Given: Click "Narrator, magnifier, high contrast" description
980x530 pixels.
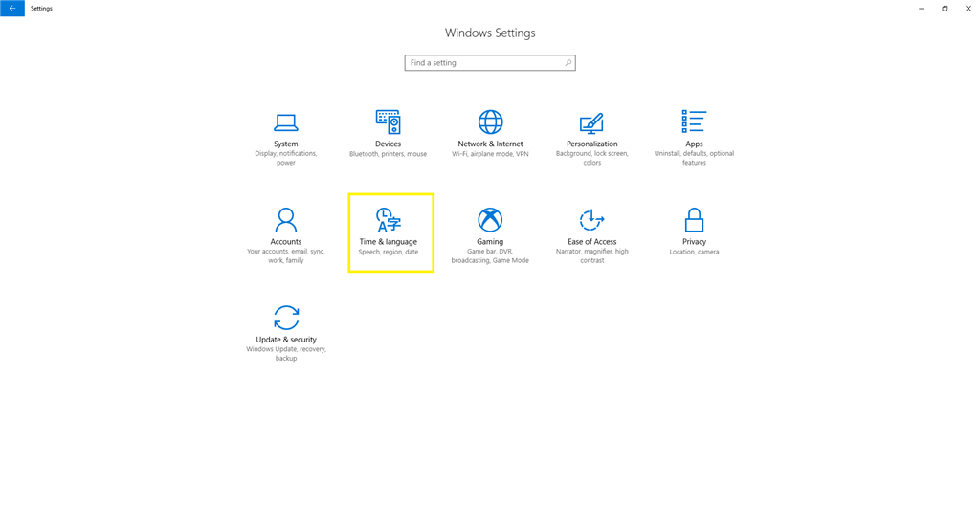Looking at the screenshot, I should pos(591,255).
